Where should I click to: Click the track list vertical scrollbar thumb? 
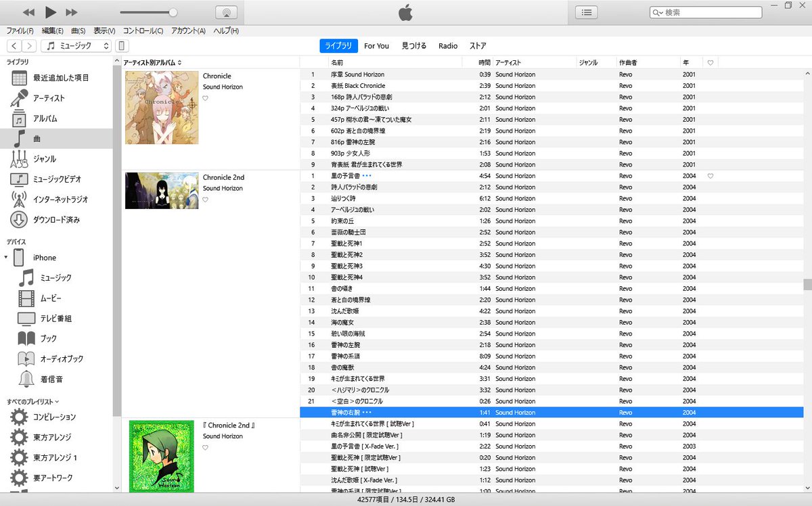(807, 284)
